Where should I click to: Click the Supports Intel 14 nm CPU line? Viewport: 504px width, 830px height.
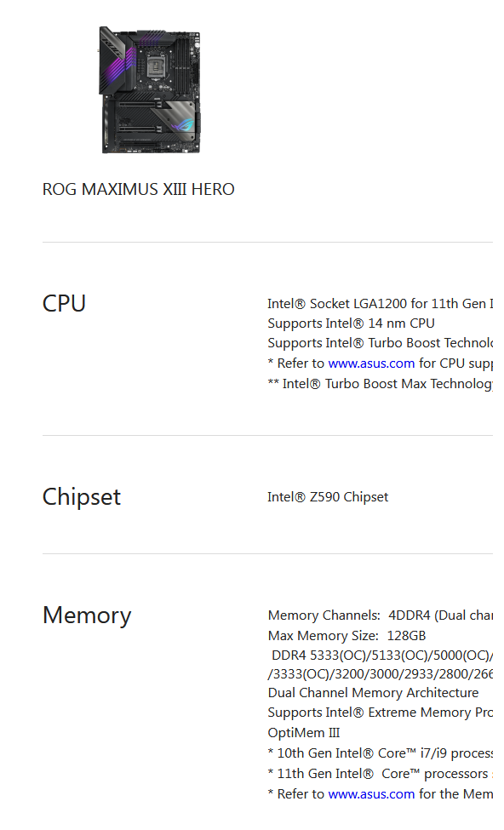pyautogui.click(x=351, y=323)
